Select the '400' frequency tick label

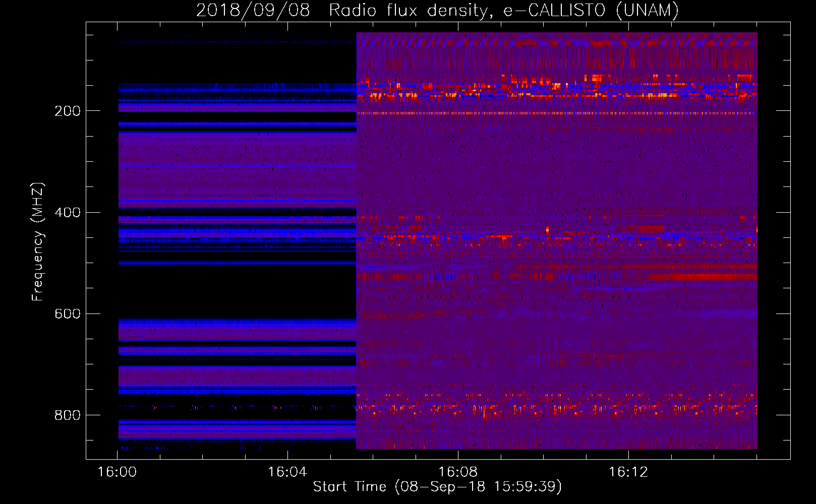68,212
